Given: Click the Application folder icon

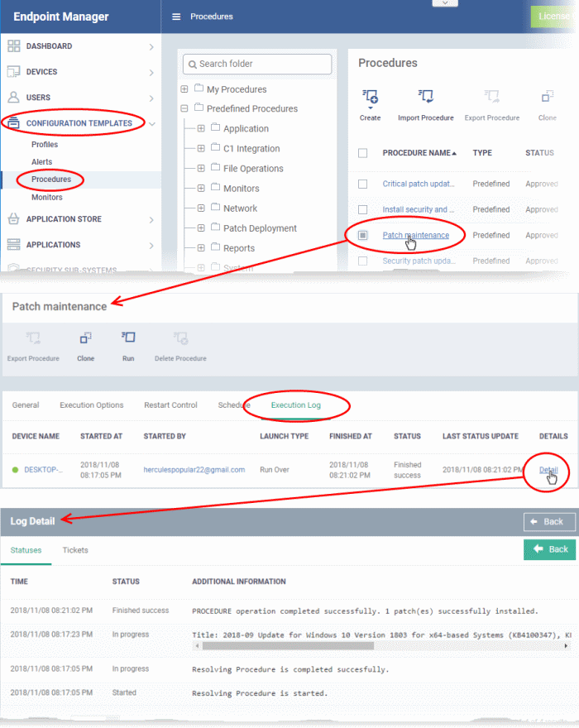Looking at the screenshot, I should pos(215,127).
